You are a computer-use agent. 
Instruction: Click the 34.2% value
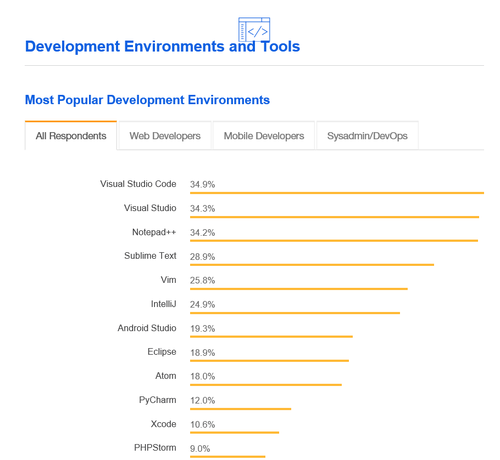pyautogui.click(x=202, y=232)
